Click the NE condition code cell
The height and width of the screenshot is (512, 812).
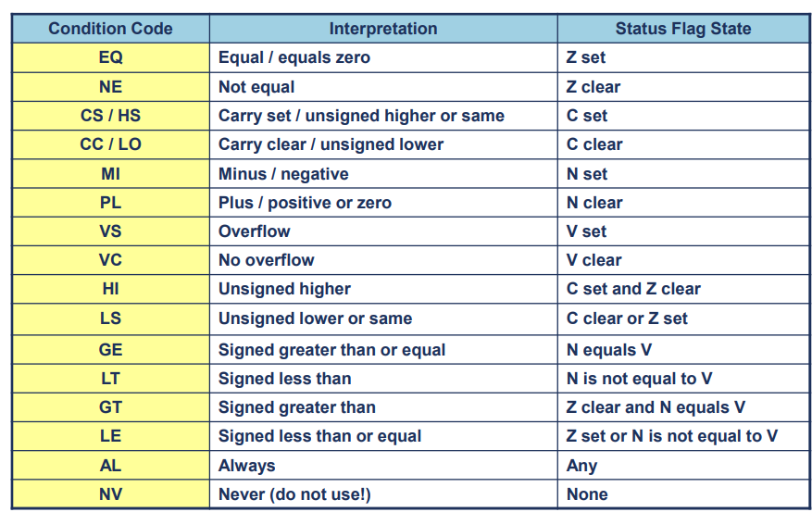pyautogui.click(x=110, y=86)
